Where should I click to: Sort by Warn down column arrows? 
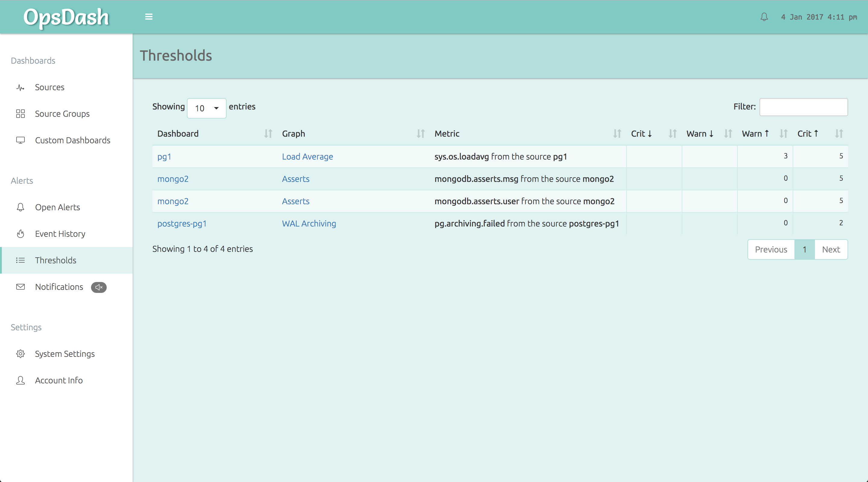click(728, 134)
